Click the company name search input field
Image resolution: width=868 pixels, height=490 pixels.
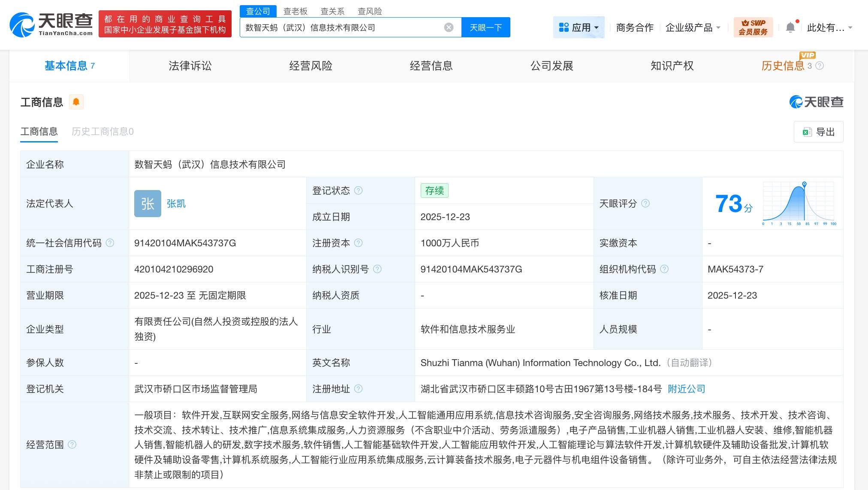point(343,27)
